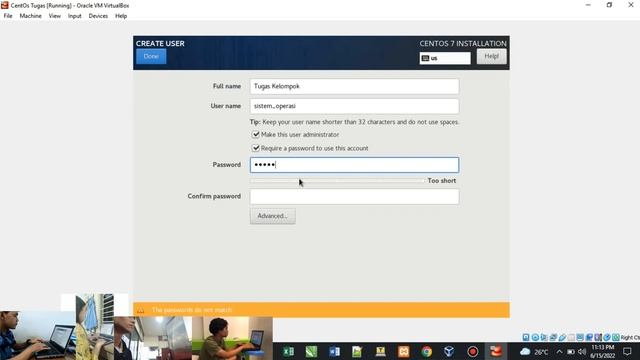Click the green taskbar icon next to Excel
The height and width of the screenshot is (360, 640).
(311, 351)
